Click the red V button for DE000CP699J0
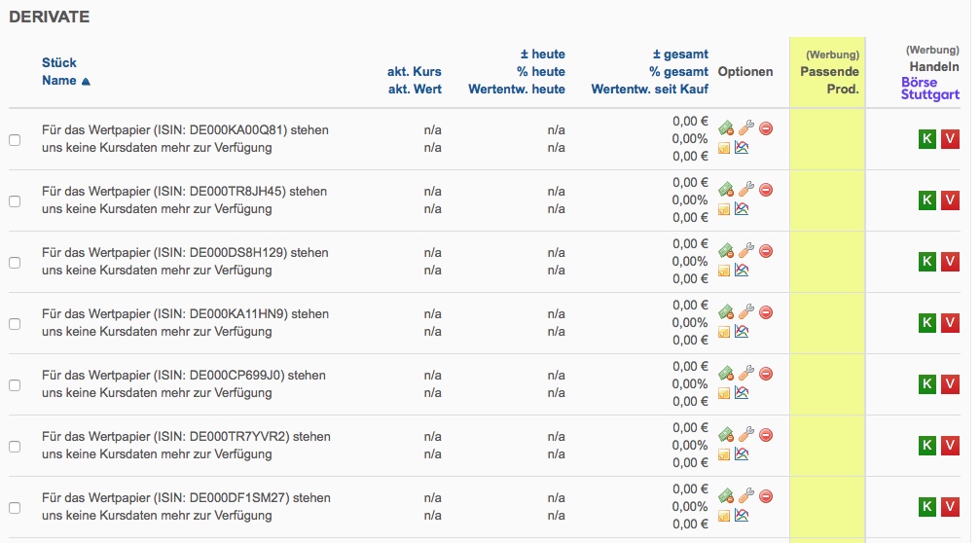980x543 pixels. coord(950,383)
